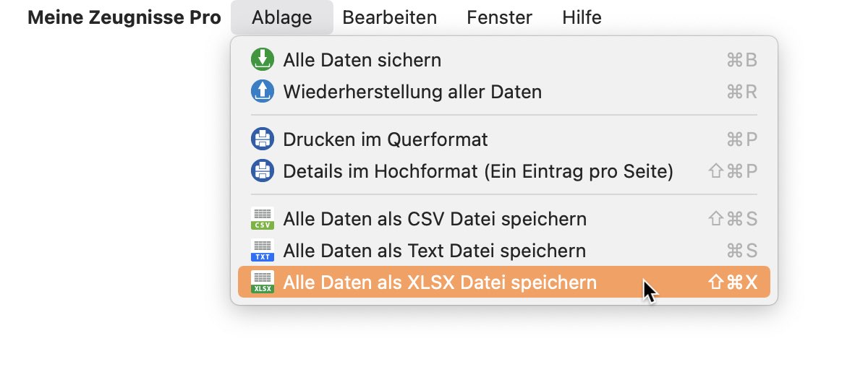Viewport: 868px width, 367px height.
Task: Click the printer icon beside Drucken im Querformat
Action: (x=262, y=139)
